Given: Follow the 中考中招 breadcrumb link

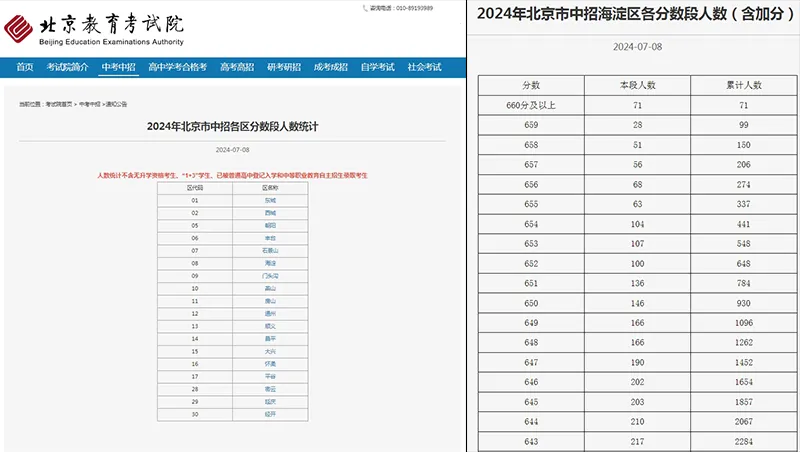Looking at the screenshot, I should point(89,104).
